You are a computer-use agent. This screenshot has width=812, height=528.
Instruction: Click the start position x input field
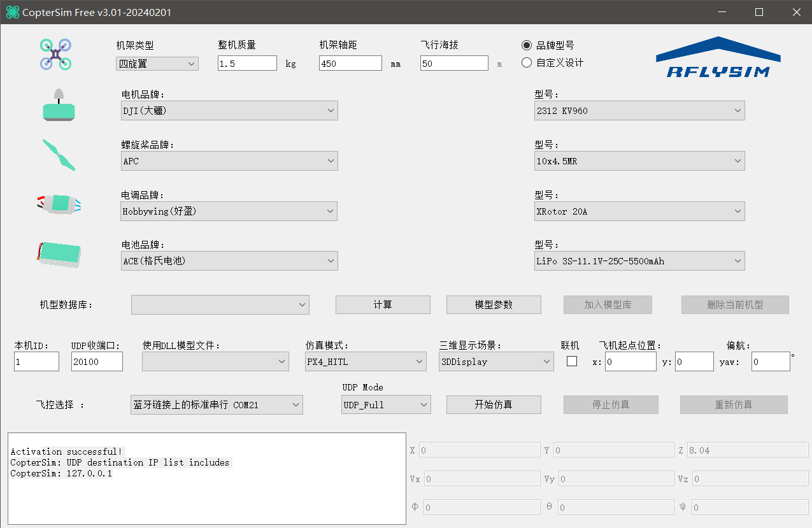click(630, 361)
